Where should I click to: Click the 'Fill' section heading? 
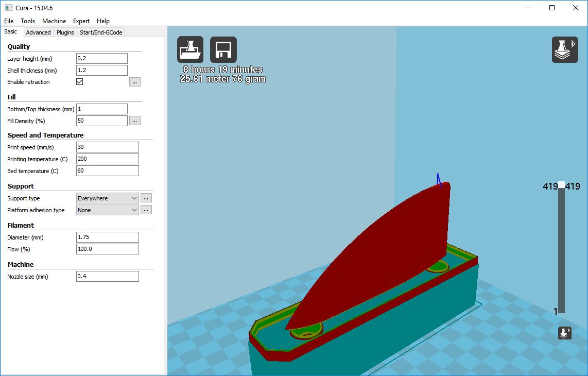coord(12,97)
